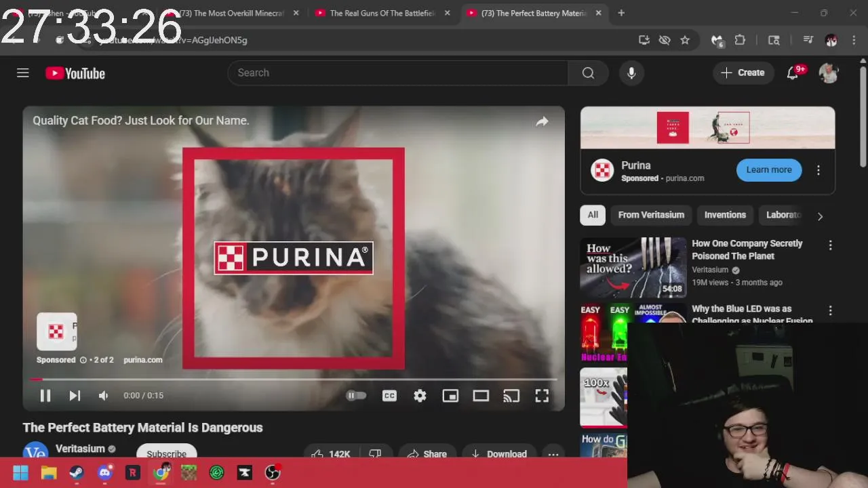
Task: Open the ad info icon beside Sponsored
Action: [x=83, y=360]
